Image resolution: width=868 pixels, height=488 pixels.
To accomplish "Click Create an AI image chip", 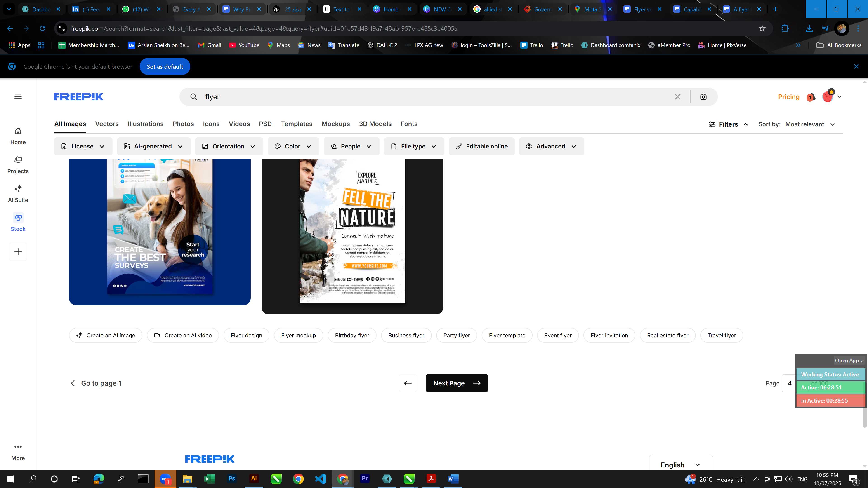I will click(x=106, y=335).
